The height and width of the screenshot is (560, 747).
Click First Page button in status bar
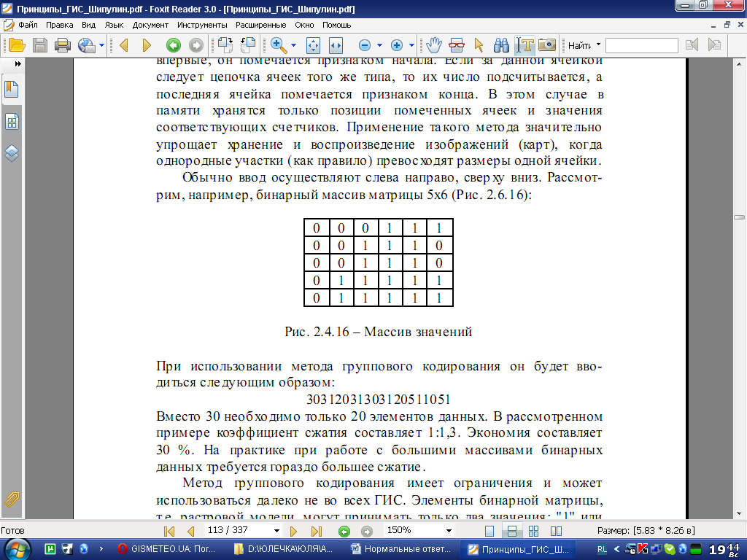coord(169,531)
